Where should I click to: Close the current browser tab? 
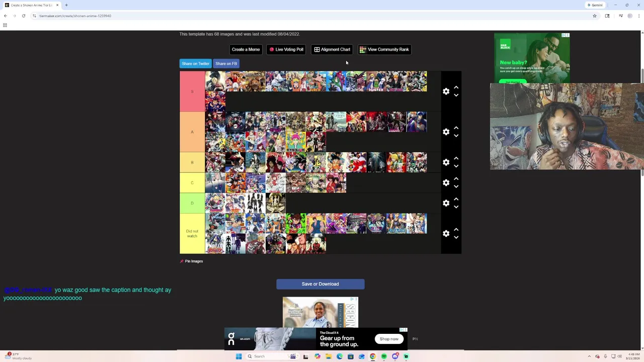click(x=57, y=5)
